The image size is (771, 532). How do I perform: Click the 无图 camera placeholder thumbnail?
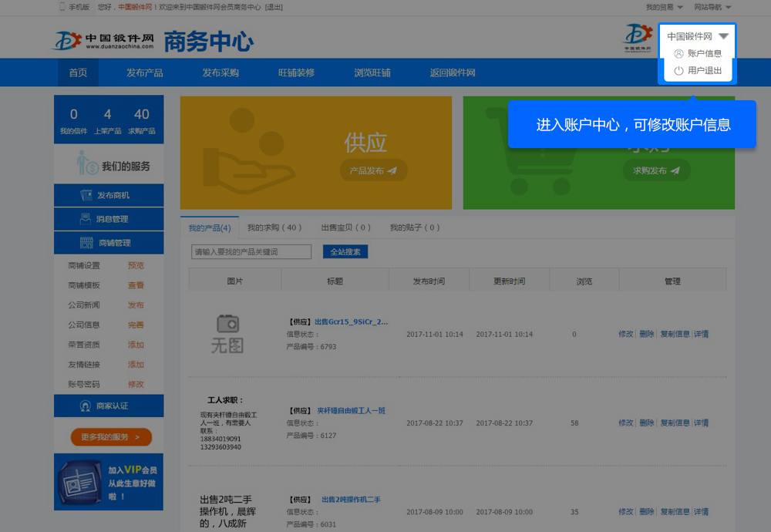(227, 334)
